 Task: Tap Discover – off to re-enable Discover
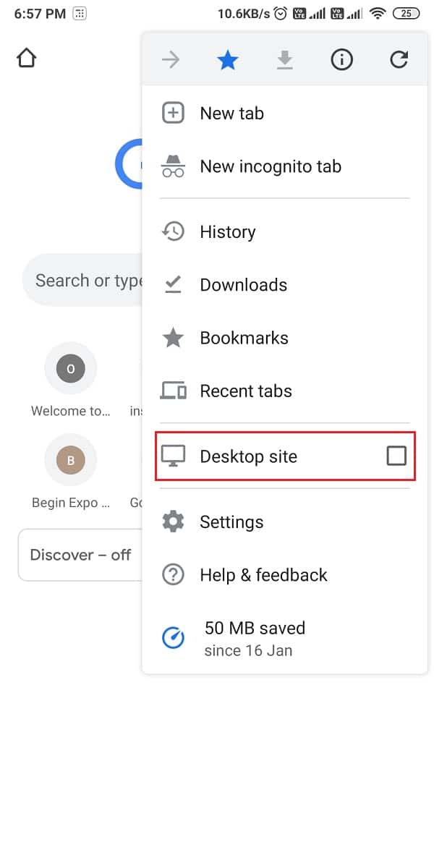click(80, 555)
